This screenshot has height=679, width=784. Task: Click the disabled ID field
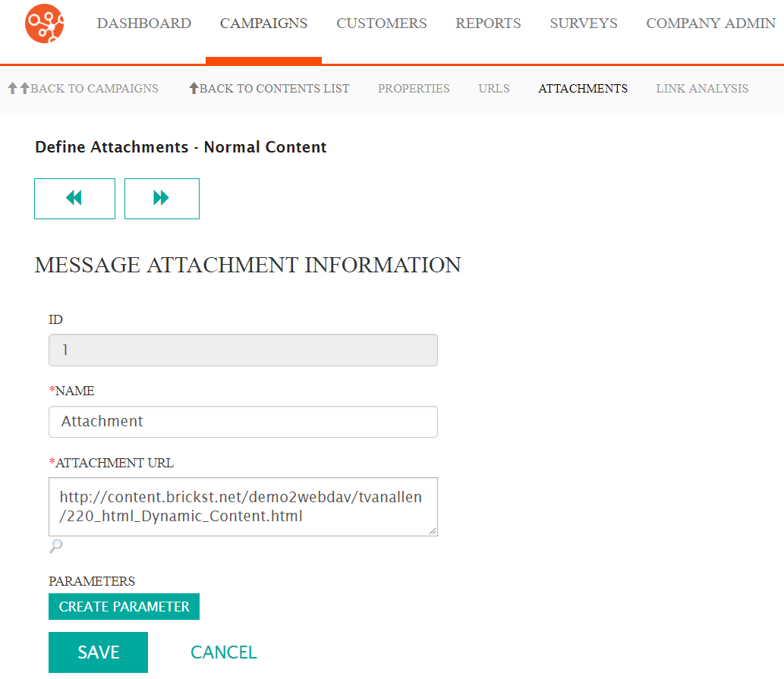click(243, 350)
